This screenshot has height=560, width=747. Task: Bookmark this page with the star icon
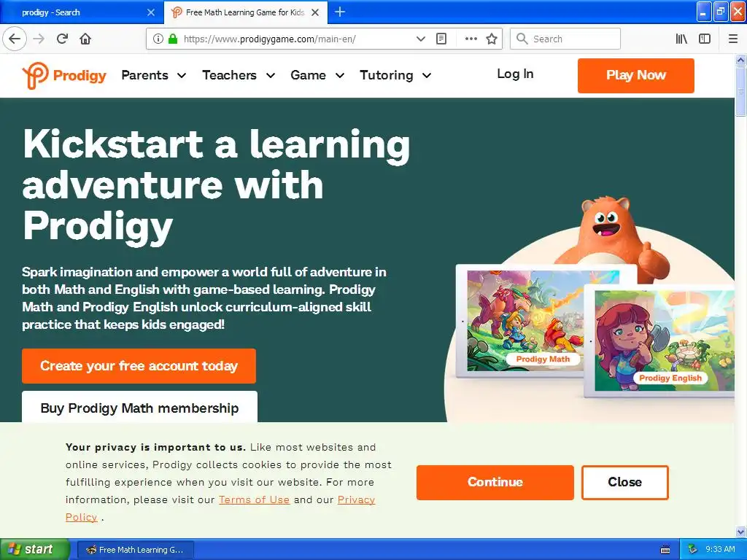click(x=492, y=39)
